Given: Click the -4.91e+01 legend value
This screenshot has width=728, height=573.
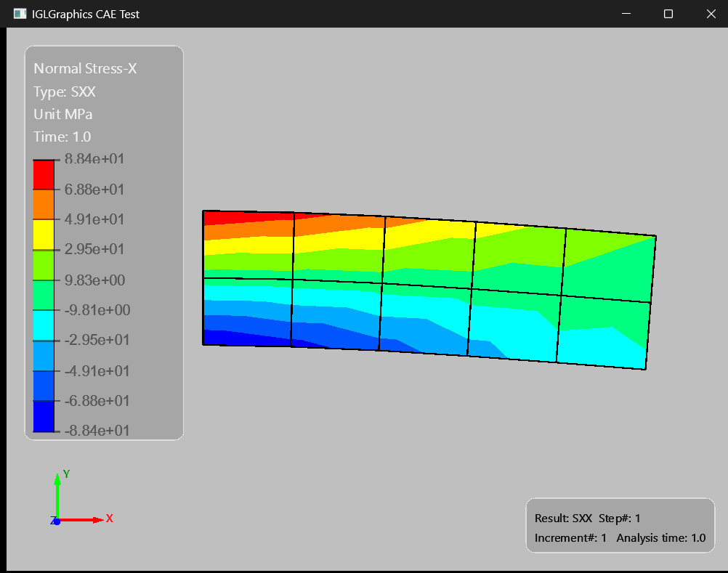Looking at the screenshot, I should pyautogui.click(x=97, y=371).
